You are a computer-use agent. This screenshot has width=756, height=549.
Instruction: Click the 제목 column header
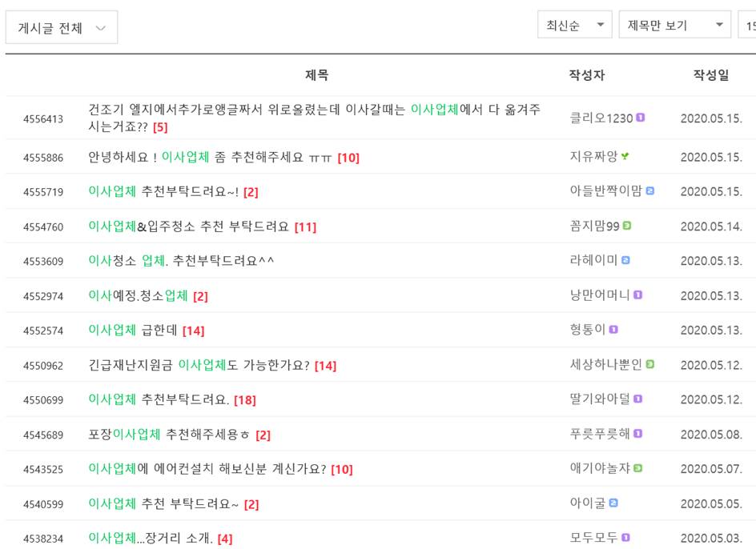(x=317, y=75)
